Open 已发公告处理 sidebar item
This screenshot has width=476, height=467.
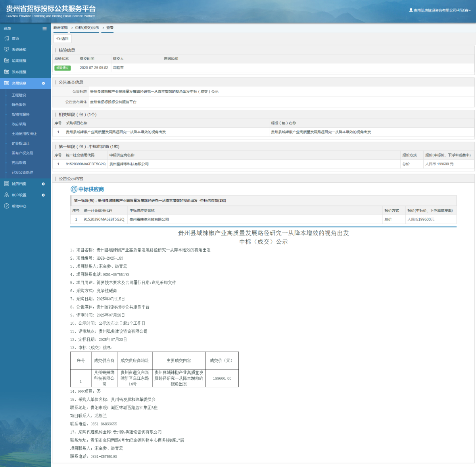[x=22, y=172]
